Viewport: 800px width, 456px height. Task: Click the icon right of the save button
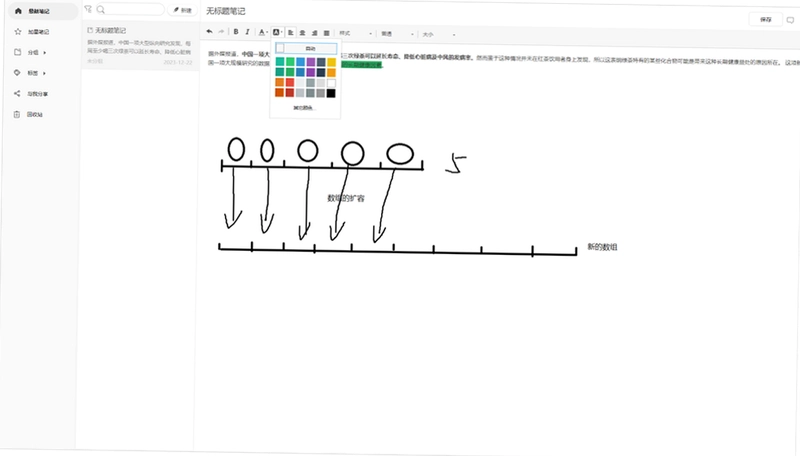coord(790,20)
